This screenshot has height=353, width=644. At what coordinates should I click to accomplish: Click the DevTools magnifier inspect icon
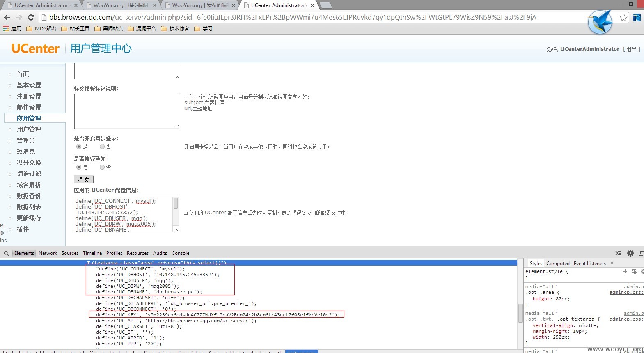tap(6, 253)
